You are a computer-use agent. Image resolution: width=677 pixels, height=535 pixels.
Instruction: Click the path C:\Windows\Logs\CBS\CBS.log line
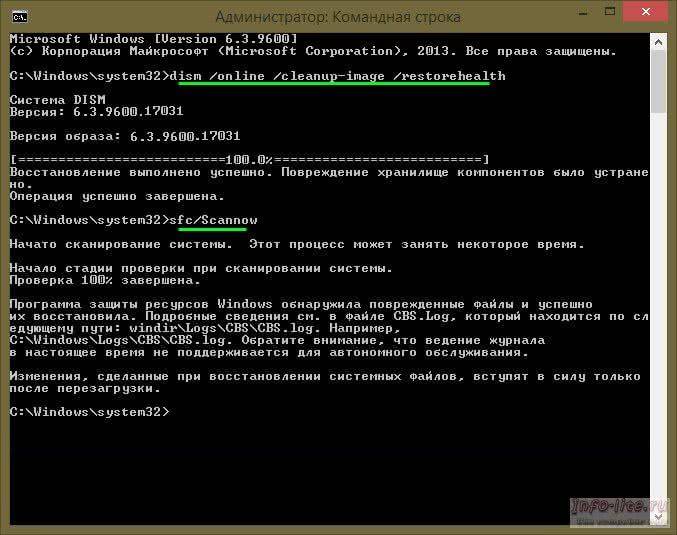point(277,341)
